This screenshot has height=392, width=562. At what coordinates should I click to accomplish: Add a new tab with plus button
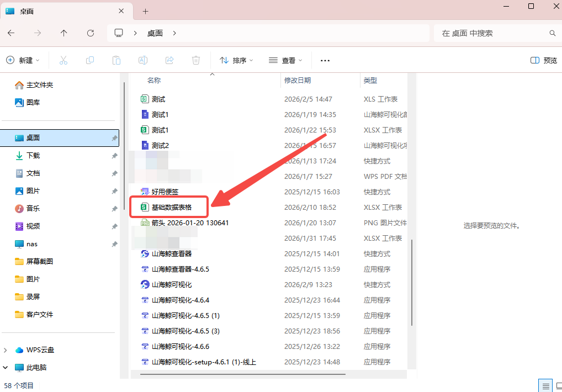pos(146,11)
